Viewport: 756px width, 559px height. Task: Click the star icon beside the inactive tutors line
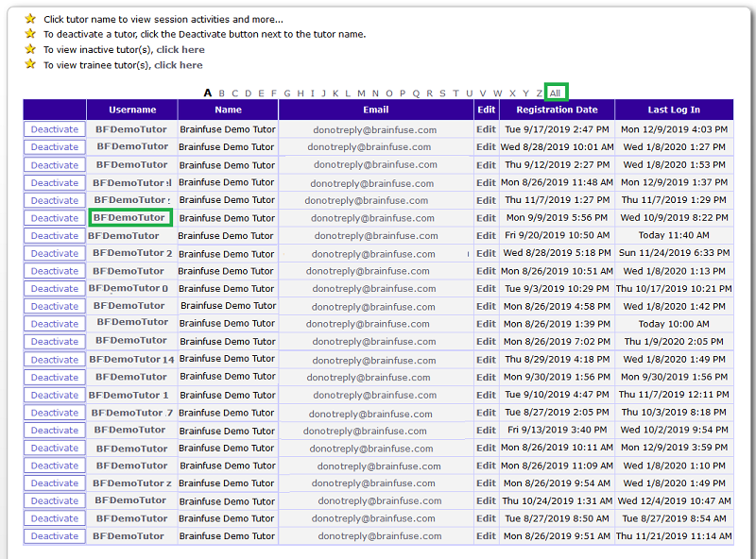click(30, 49)
